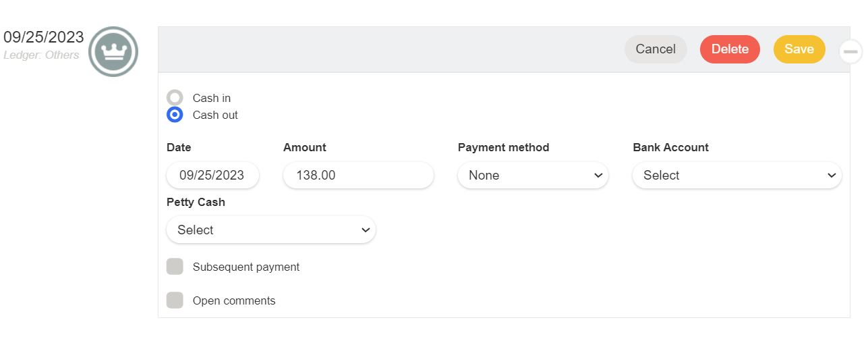Open the Payment method dropdown showing None
Image resolution: width=868 pixels, height=341 pixels.
point(533,176)
